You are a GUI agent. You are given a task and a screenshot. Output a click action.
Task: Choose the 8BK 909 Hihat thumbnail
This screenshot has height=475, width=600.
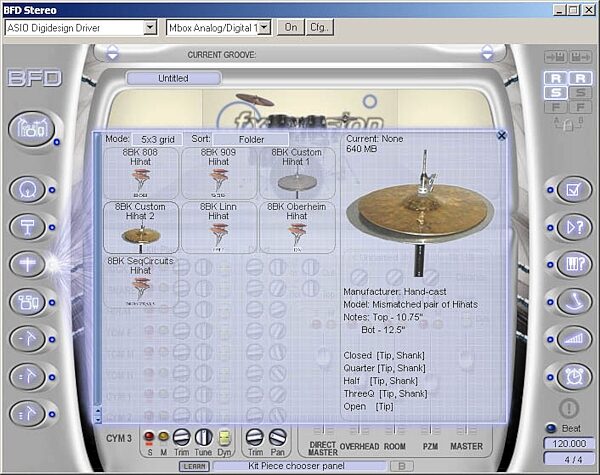tap(218, 173)
